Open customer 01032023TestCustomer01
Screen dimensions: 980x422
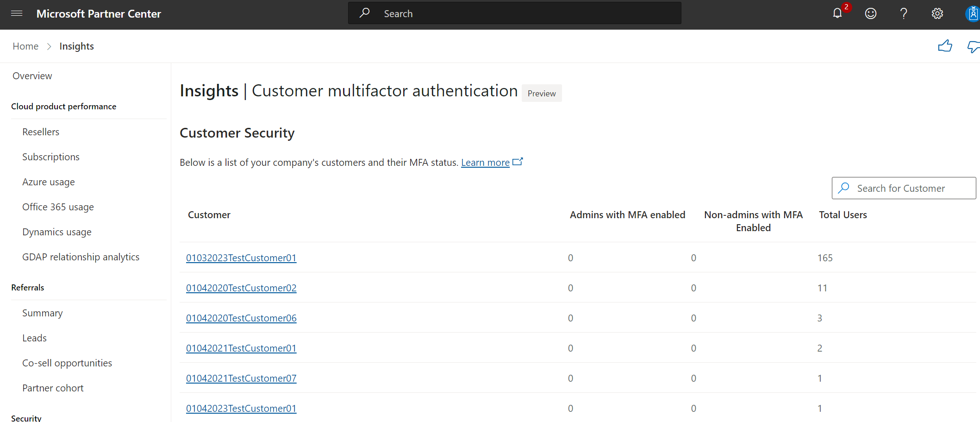pos(241,258)
